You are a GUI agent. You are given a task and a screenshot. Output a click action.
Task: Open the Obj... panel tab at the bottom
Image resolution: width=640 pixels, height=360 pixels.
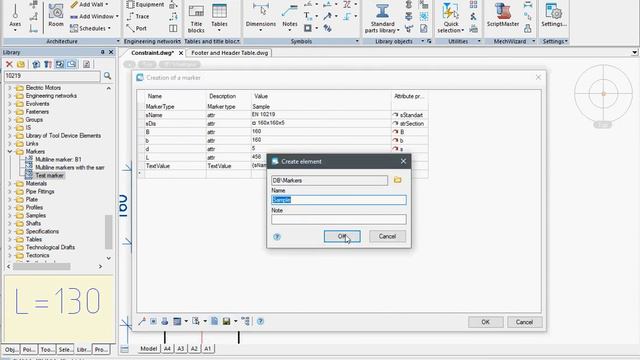tap(11, 349)
